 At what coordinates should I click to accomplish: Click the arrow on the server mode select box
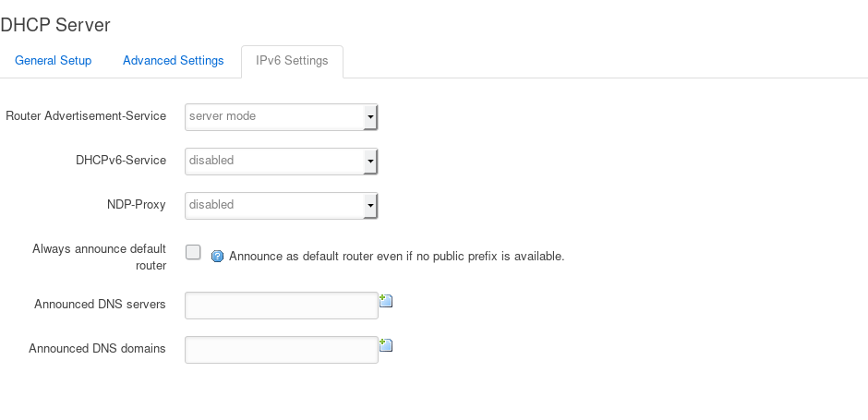click(x=370, y=116)
